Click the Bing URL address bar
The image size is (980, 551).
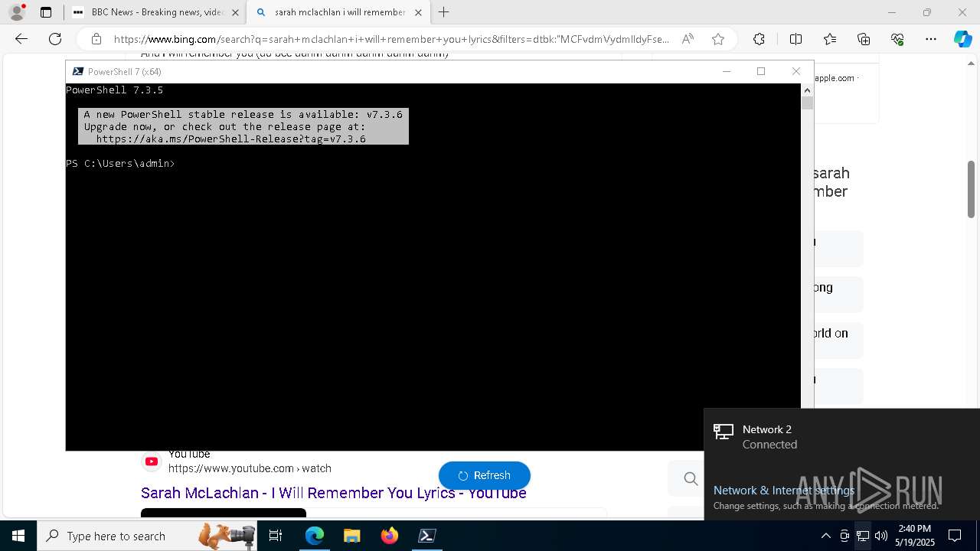[x=390, y=39]
